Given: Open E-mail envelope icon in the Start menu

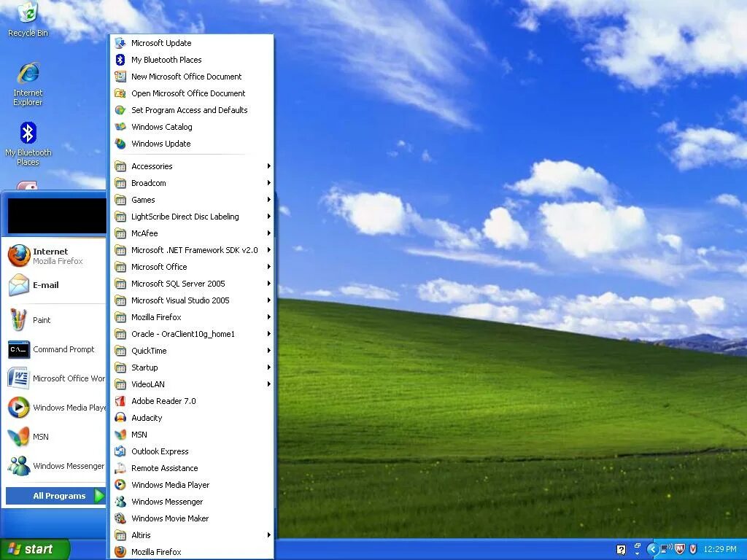Looking at the screenshot, I should click(19, 285).
